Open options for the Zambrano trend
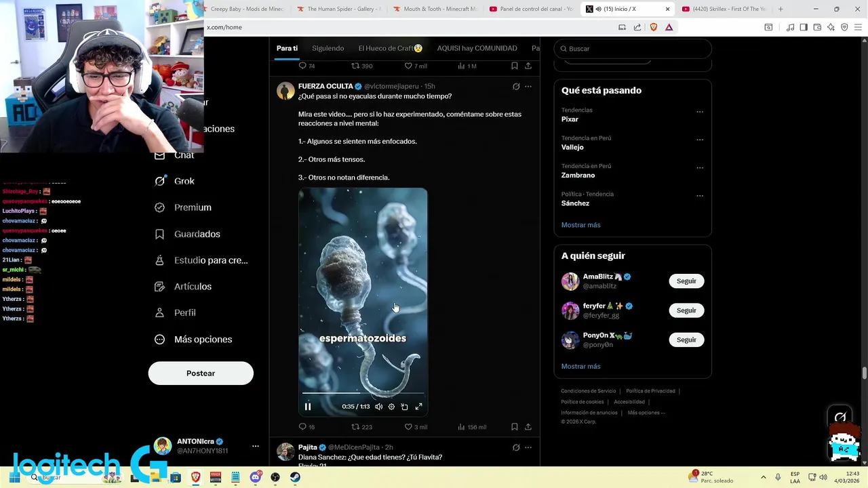The height and width of the screenshot is (488, 868). point(700,167)
